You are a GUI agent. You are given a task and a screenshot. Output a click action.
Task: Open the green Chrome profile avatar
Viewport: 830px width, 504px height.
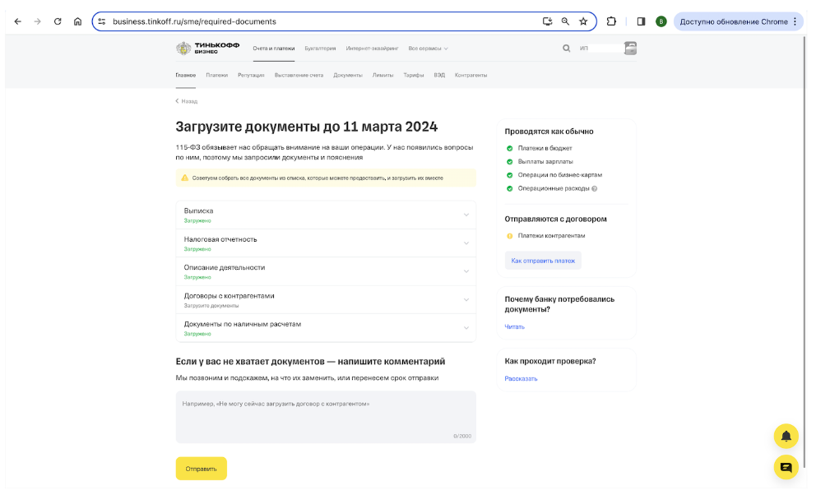(x=661, y=21)
